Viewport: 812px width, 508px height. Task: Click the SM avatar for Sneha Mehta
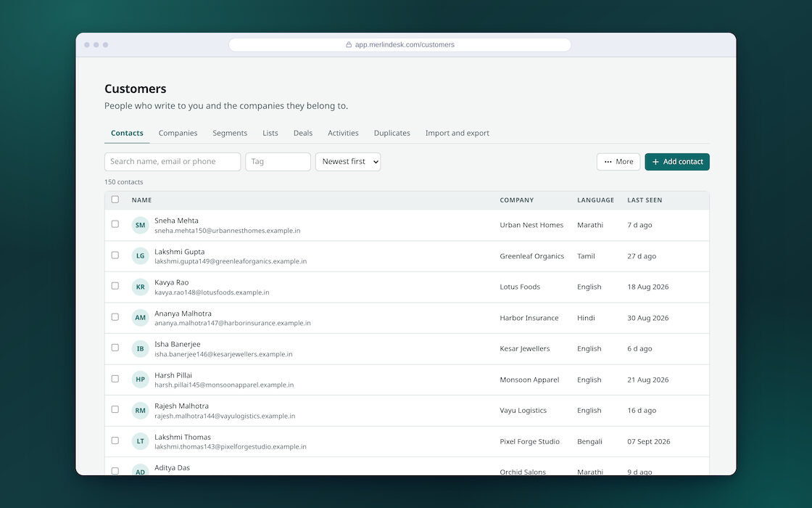click(141, 225)
